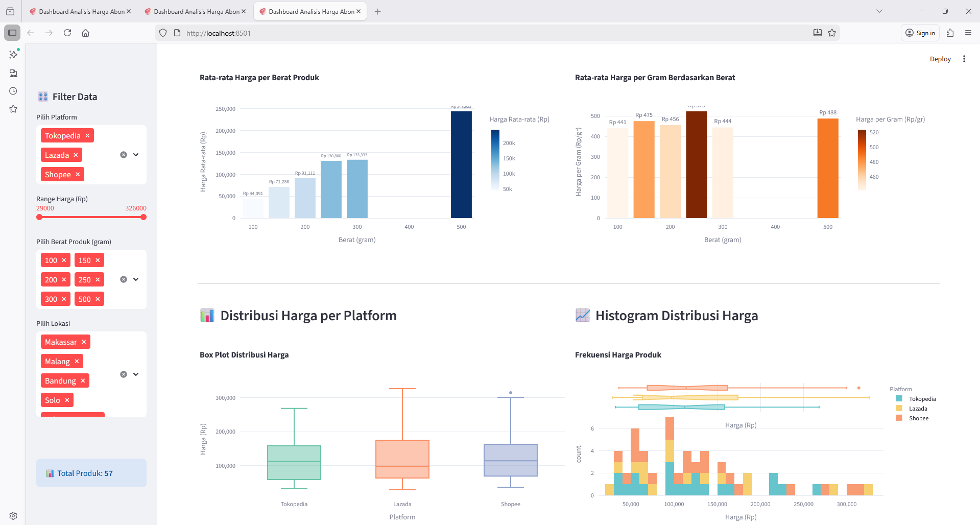Expand the Pilih Berat Produk dropdown

136,279
